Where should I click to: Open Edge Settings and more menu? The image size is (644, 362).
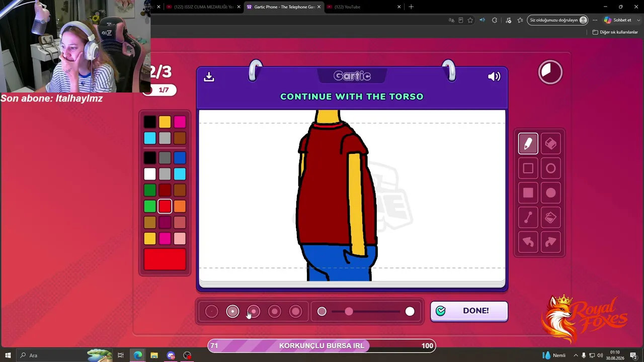(595, 20)
